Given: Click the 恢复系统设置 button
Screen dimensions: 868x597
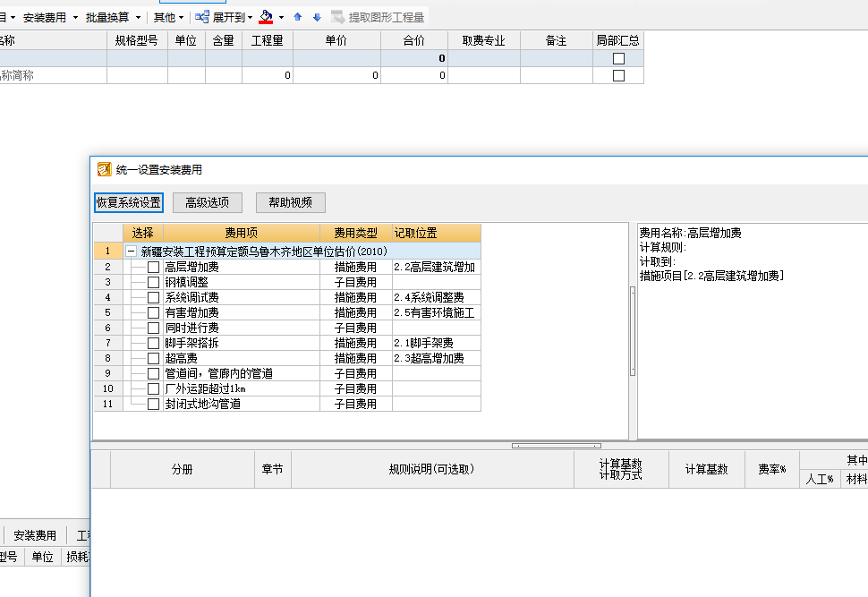Looking at the screenshot, I should click(x=129, y=202).
